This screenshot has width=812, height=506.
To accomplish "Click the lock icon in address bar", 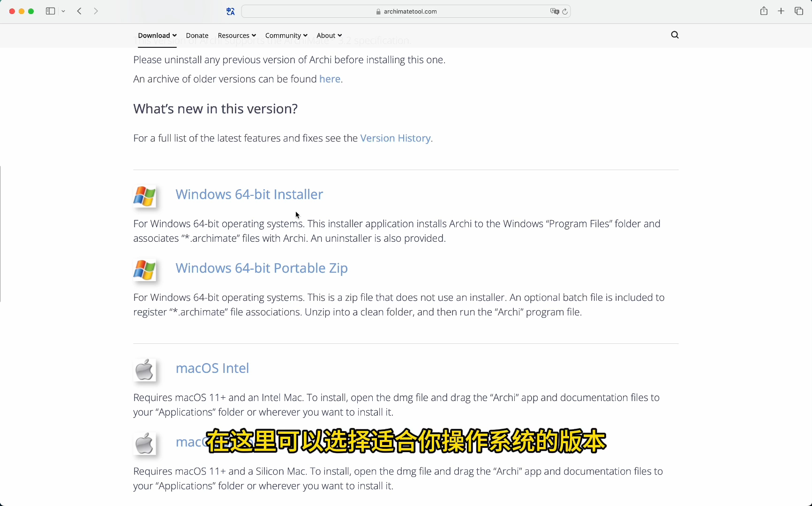I will (378, 12).
